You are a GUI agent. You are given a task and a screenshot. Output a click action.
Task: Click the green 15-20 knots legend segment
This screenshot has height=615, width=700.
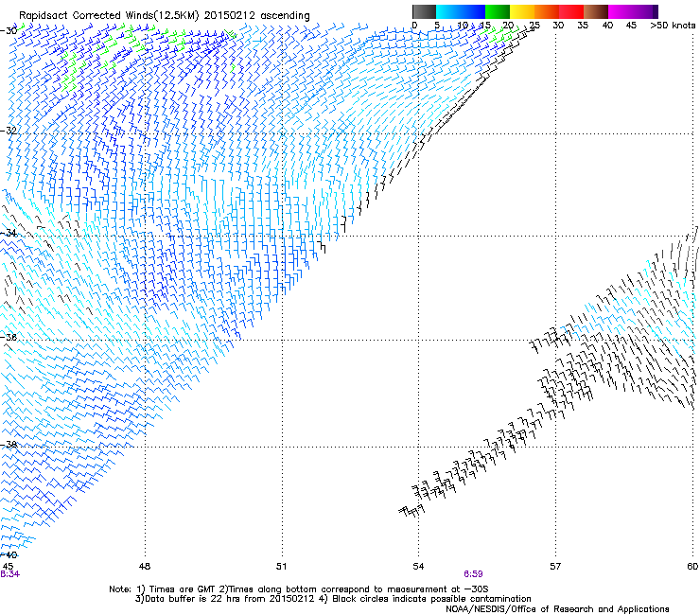[x=498, y=11]
